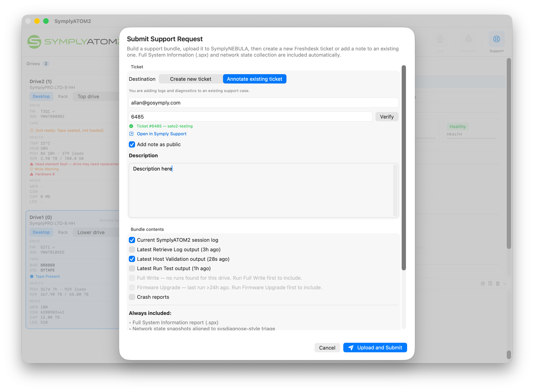Click the external link icon beside Open in Symply Support
The height and width of the screenshot is (392, 534).
[131, 134]
